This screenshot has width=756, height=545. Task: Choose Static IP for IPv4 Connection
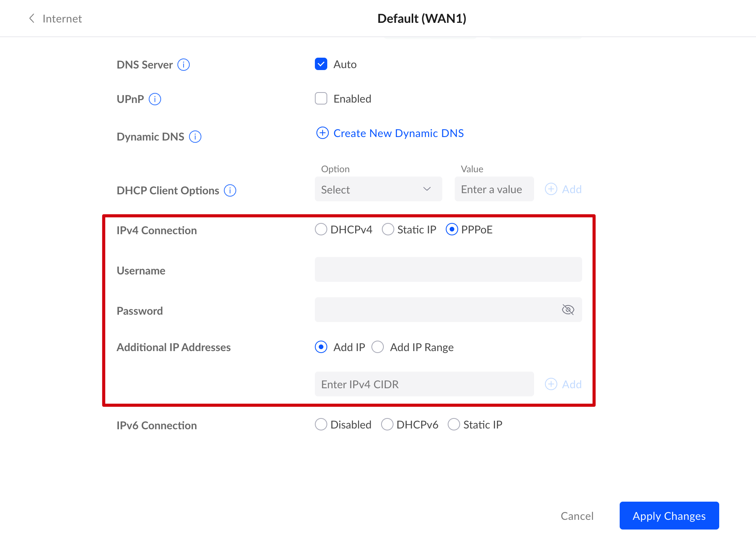point(388,230)
